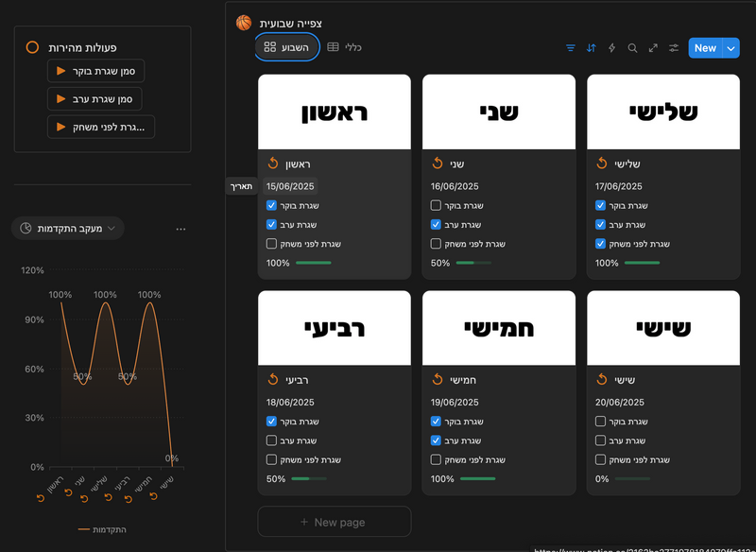Viewport: 756px width, 552px height.
Task: Click the orange play icon on סמן שגרת בוקר
Action: 60,71
